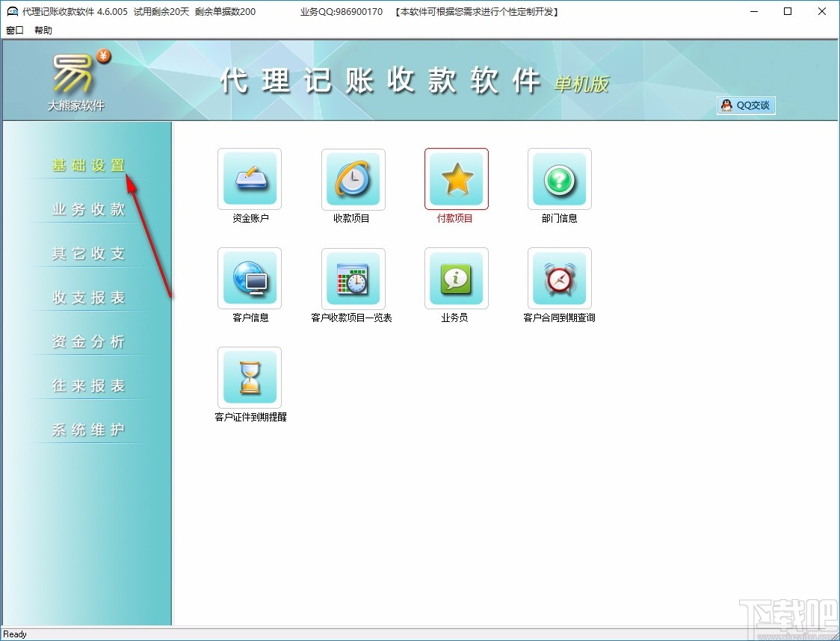Open the 收款项目 clock icon
The height and width of the screenshot is (641, 840).
coord(353,179)
